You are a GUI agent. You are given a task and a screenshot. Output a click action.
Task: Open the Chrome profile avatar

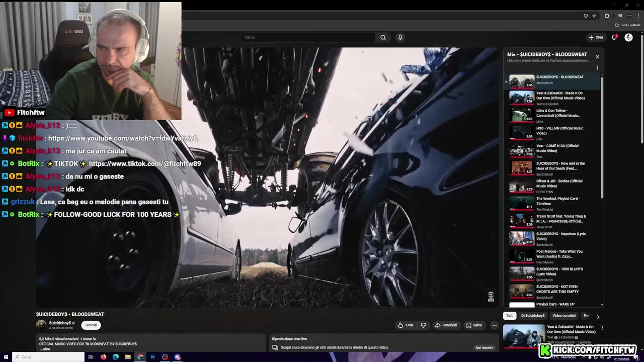coord(629,16)
